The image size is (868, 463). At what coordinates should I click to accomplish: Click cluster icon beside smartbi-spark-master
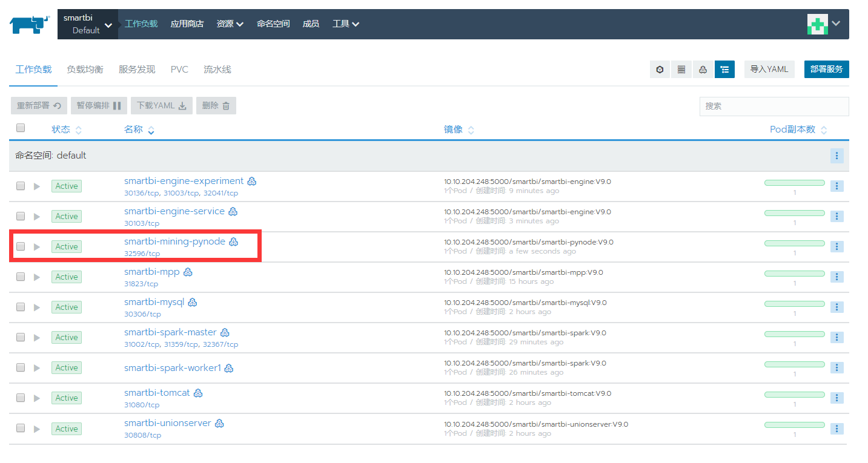pos(225,332)
